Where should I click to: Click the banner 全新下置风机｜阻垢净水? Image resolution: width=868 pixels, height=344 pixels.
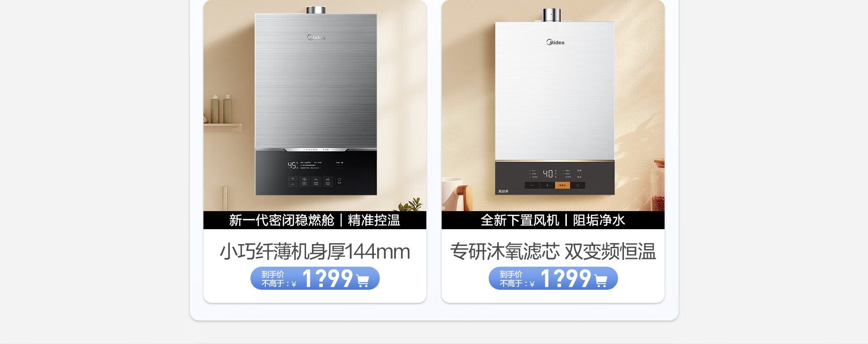click(x=553, y=220)
